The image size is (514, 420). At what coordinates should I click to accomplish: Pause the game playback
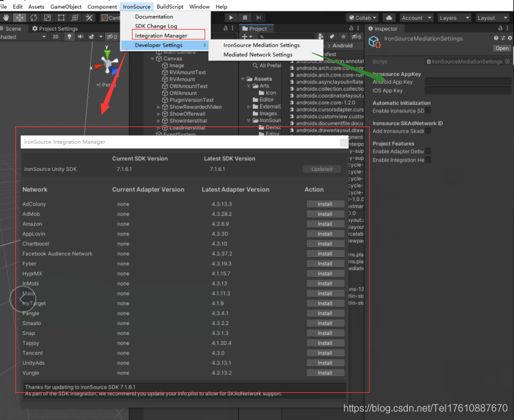pyautogui.click(x=245, y=18)
